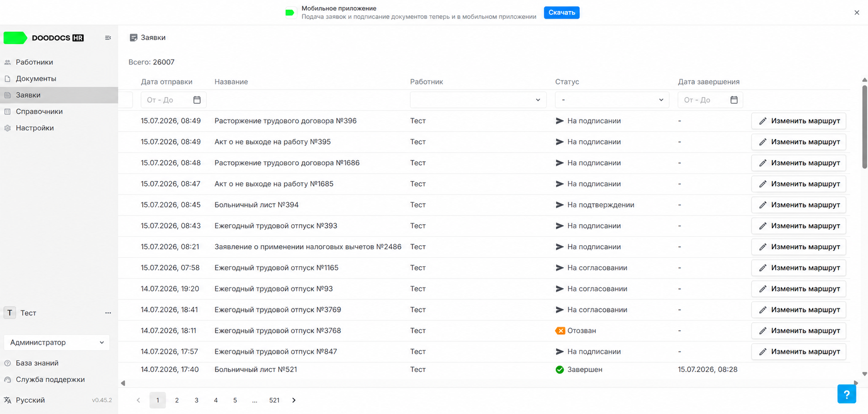Change route for Ежегодный трудовой отпуск №847
This screenshot has height=414, width=868.
799,351
